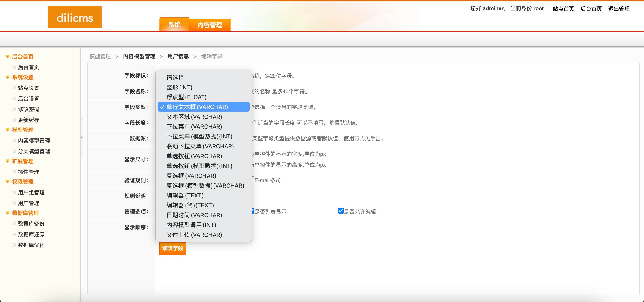Toggle the 是否列表显示 checkbox
This screenshot has width=644, height=302.
[x=253, y=211]
